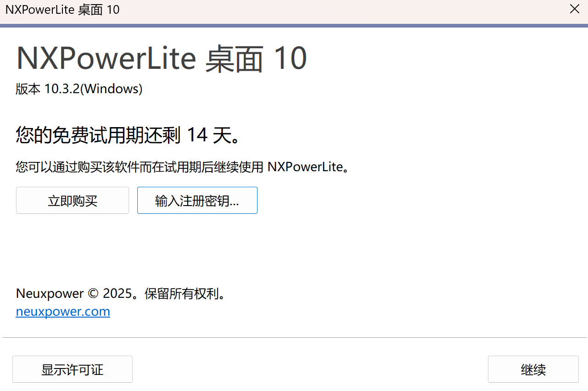
Task: Click the 立即购买 button
Action: (73, 201)
